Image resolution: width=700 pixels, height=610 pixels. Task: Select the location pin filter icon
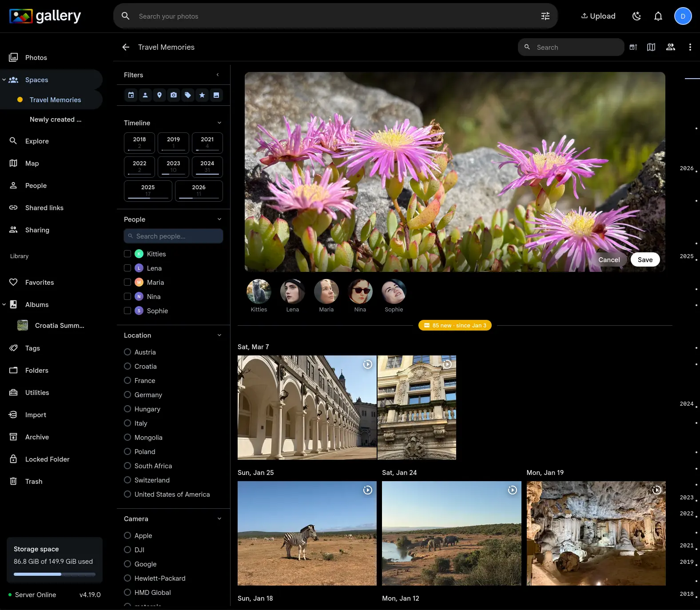pyautogui.click(x=159, y=95)
